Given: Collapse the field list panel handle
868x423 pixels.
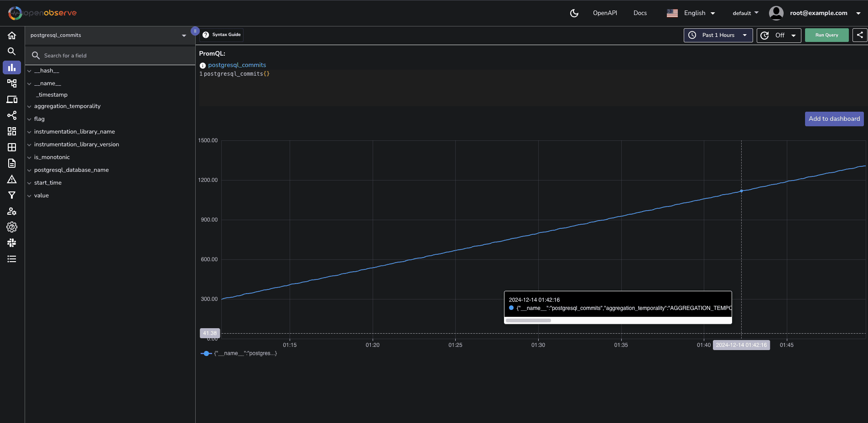Looking at the screenshot, I should [195, 31].
